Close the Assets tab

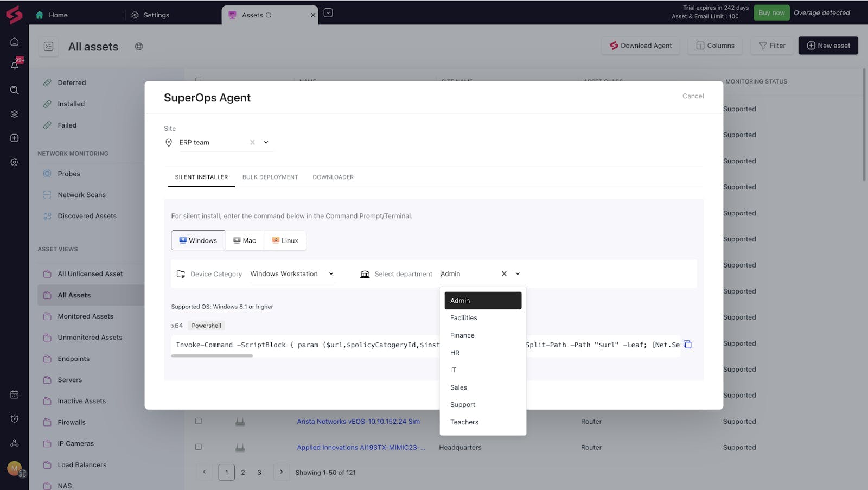(x=313, y=15)
